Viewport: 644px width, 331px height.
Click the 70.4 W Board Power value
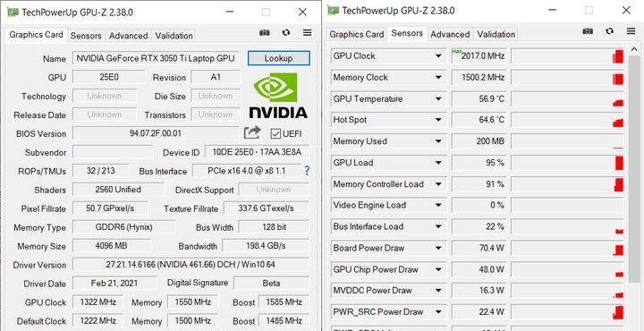(479, 248)
